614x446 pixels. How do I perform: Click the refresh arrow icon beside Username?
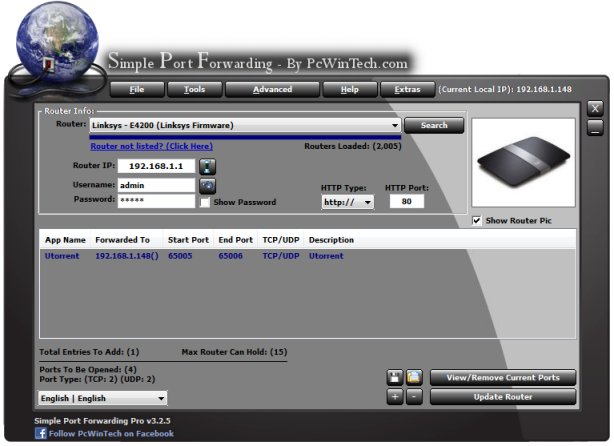pos(207,186)
